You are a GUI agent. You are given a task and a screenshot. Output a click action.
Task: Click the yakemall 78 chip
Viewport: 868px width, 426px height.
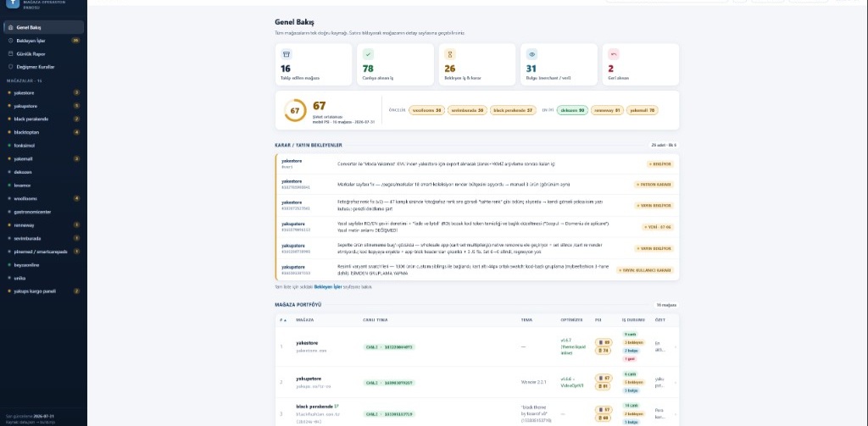(x=643, y=110)
